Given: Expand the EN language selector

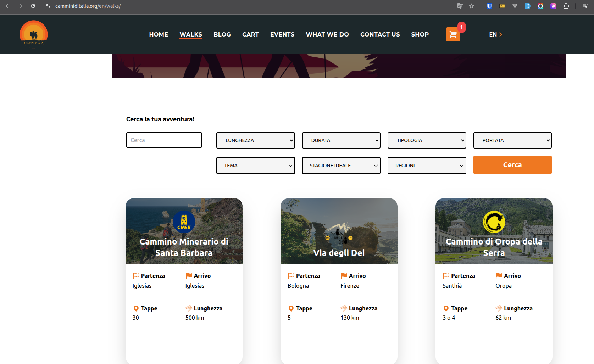Looking at the screenshot, I should pos(495,34).
